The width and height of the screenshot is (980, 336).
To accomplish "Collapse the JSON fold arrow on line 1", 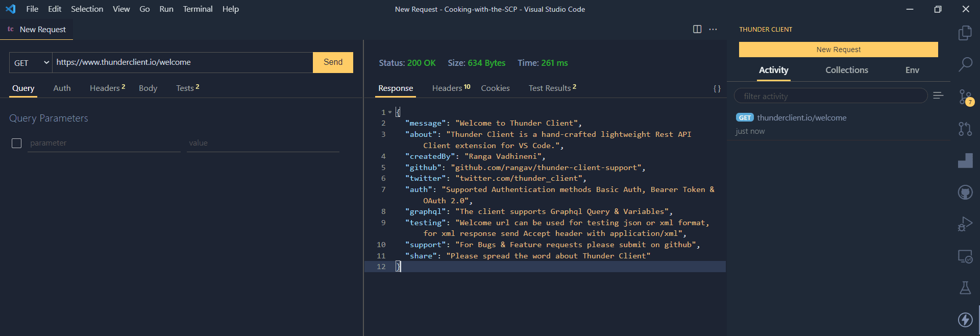I will [390, 112].
